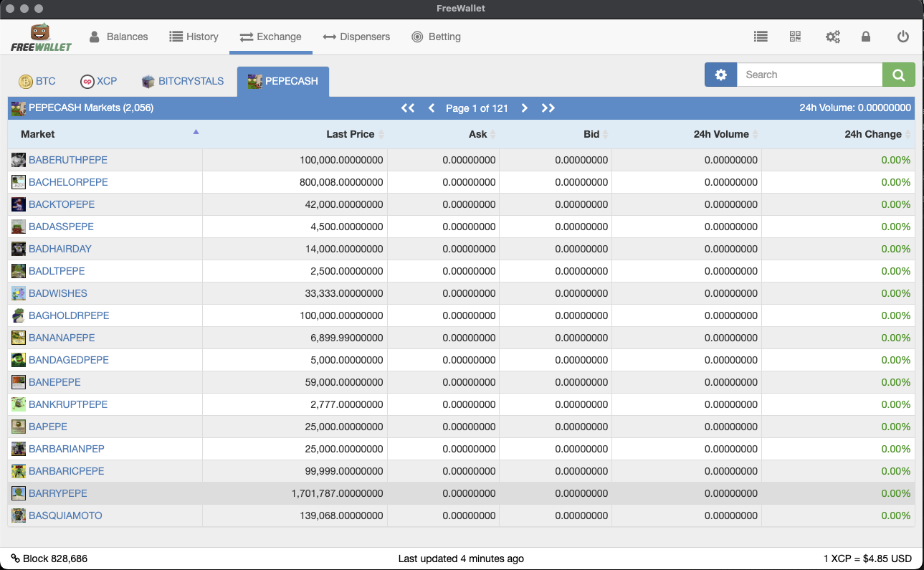
Task: Open the BADHAIRDAY market
Action: click(60, 249)
